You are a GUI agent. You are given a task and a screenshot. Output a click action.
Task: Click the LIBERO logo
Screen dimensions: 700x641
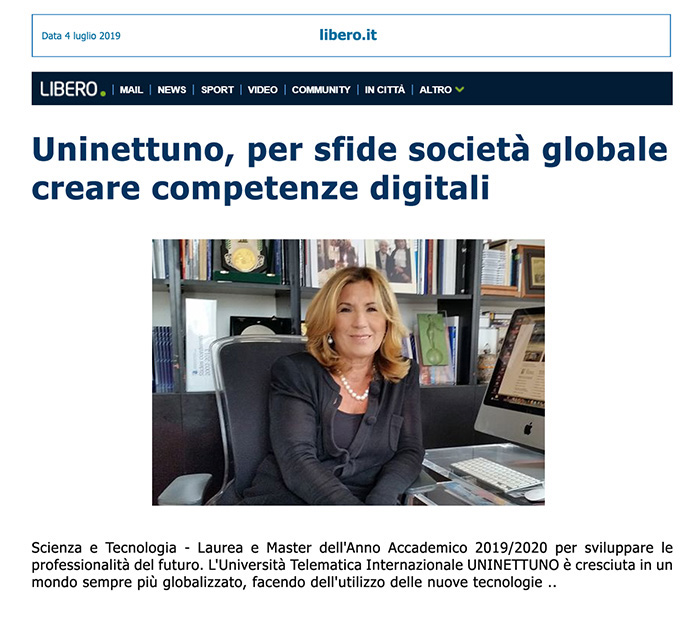[x=73, y=89]
